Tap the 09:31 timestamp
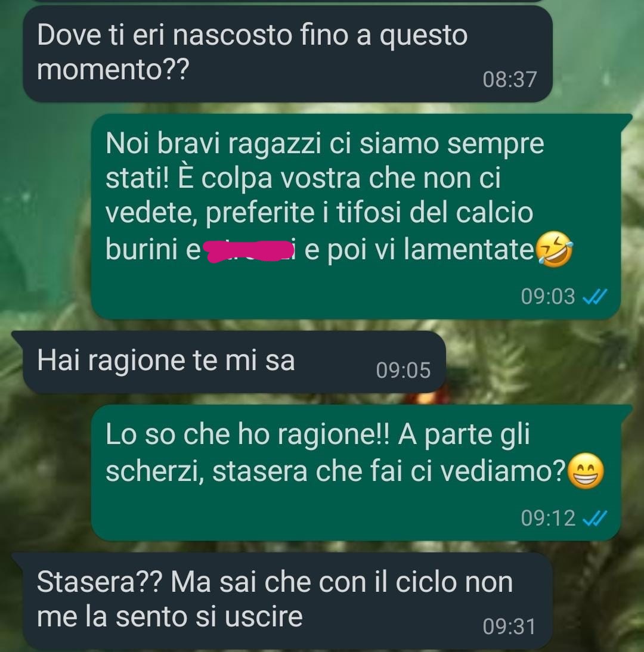This screenshot has width=644, height=652. [x=509, y=626]
